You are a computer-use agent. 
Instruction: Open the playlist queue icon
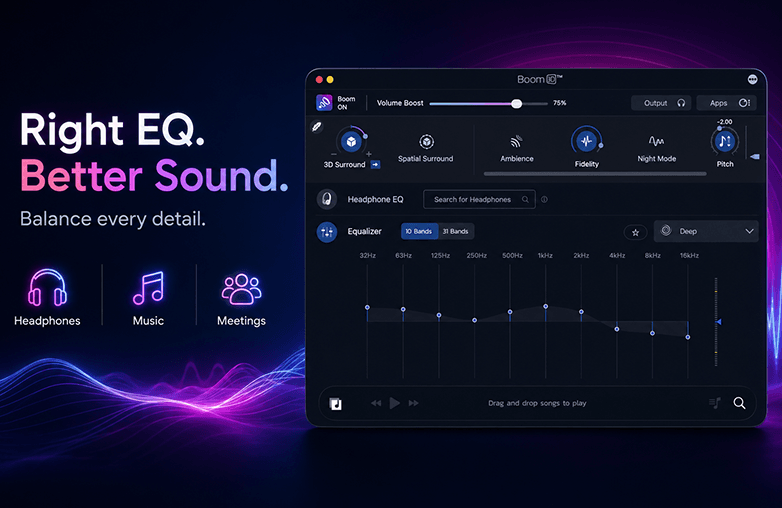pos(715,403)
